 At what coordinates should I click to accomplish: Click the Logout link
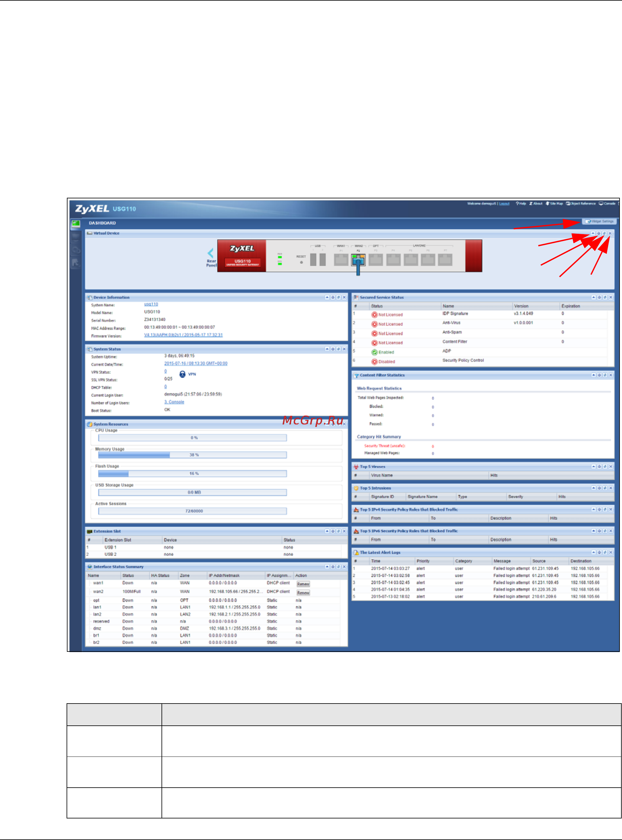(x=504, y=204)
